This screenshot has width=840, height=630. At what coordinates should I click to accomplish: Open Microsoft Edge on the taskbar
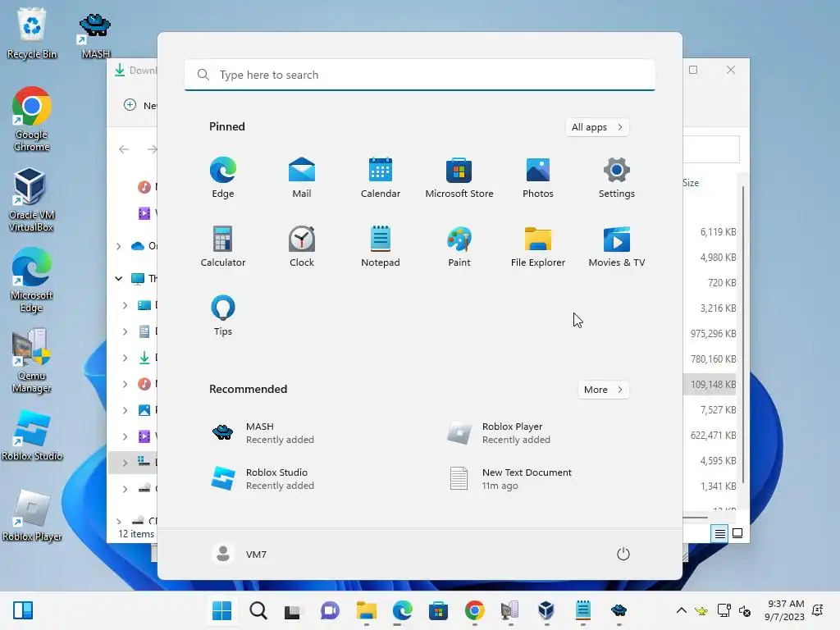click(x=402, y=610)
